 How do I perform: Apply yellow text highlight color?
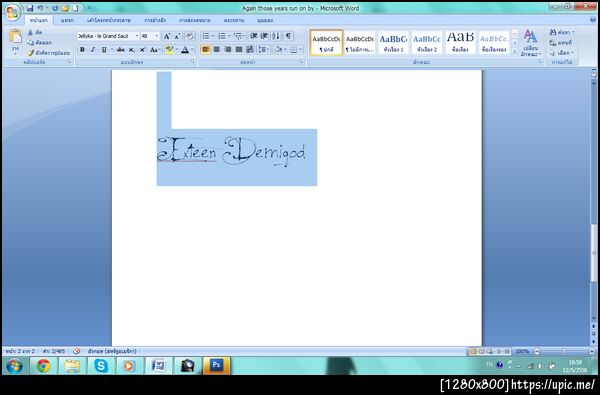pos(169,50)
